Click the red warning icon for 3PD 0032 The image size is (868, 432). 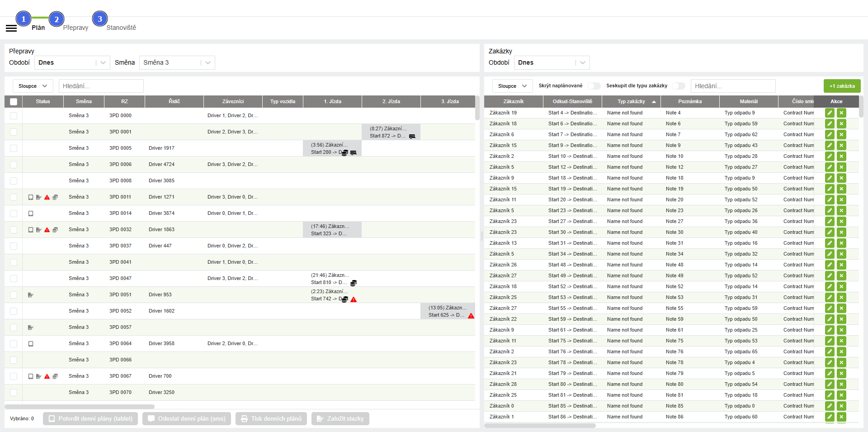point(47,230)
